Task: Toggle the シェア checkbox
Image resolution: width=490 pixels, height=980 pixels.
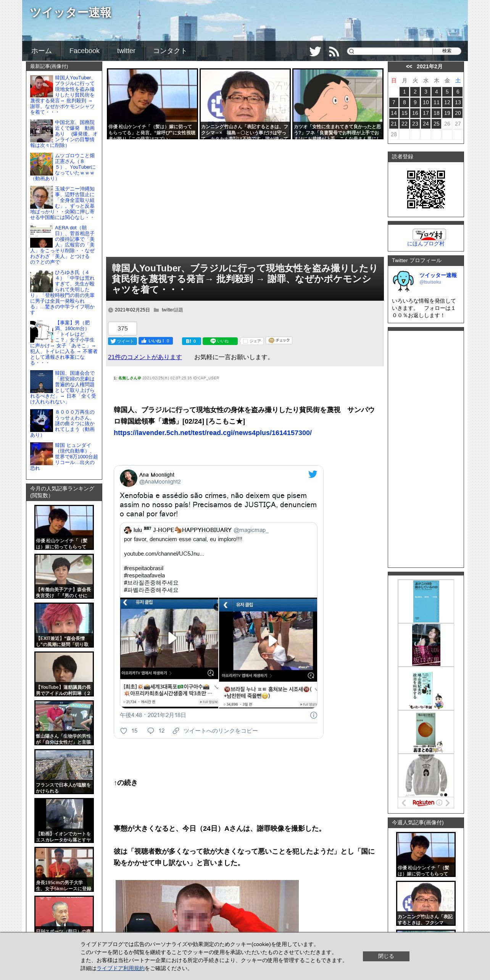Action: coord(245,341)
